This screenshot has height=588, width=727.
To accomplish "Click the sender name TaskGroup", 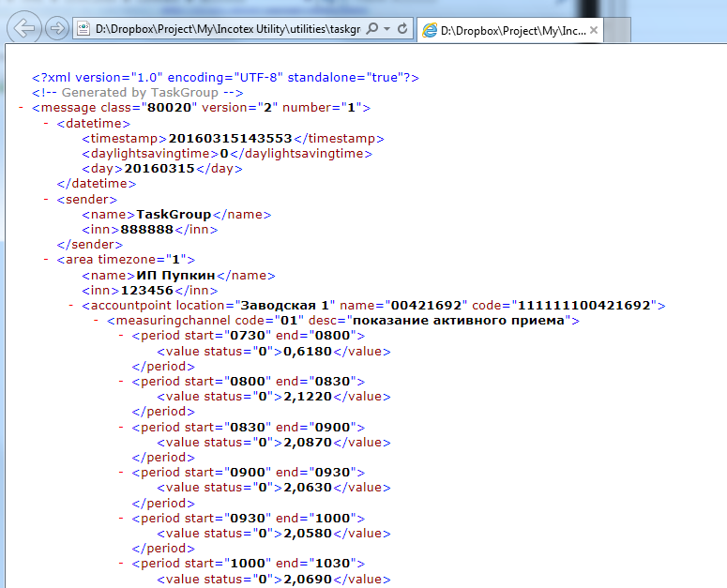I will click(x=174, y=215).
